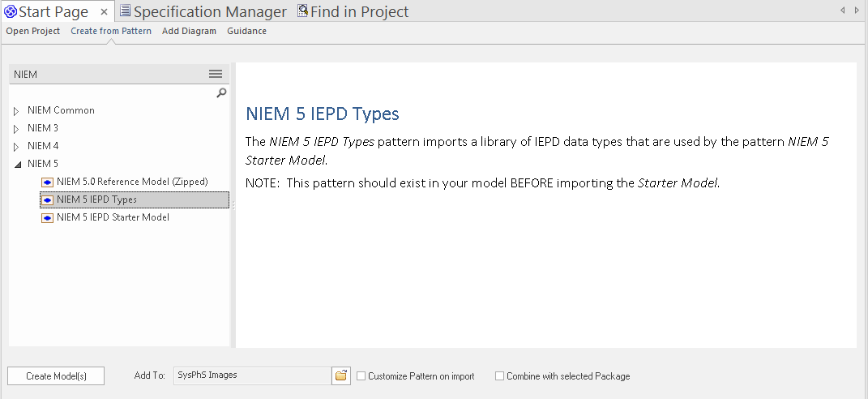Switch to the Specification Manager tab
The width and height of the screenshot is (868, 399).
[x=203, y=12]
